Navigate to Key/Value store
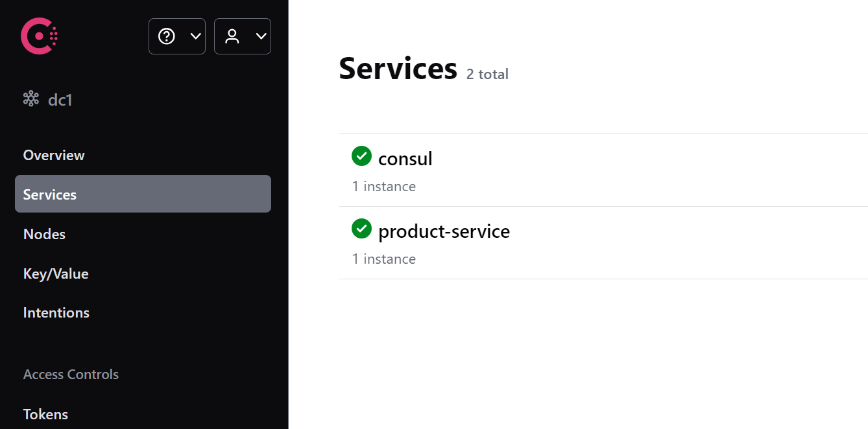Image resolution: width=868 pixels, height=429 pixels. pos(56,273)
